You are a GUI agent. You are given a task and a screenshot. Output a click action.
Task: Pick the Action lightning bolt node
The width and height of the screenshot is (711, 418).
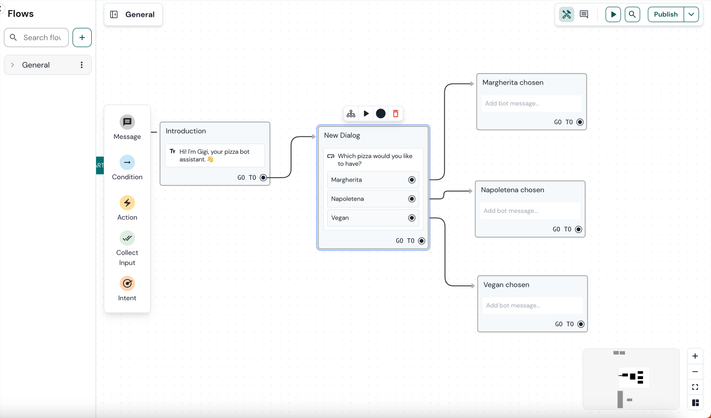tap(127, 202)
